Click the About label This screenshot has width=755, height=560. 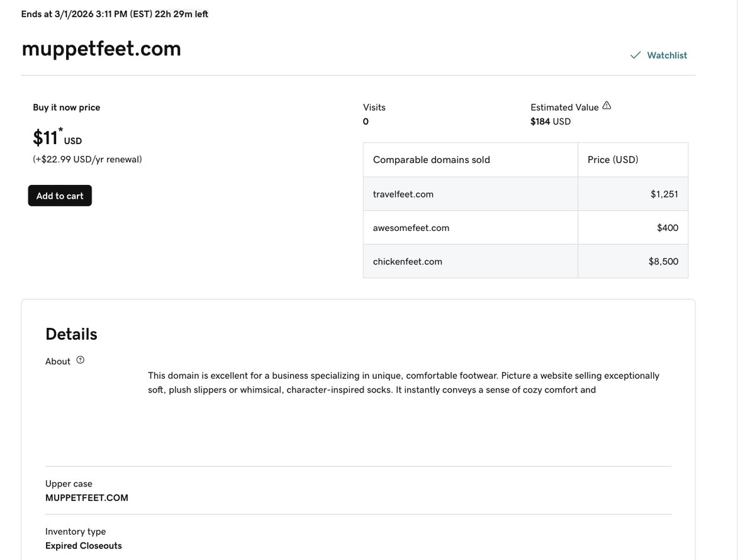coord(58,362)
